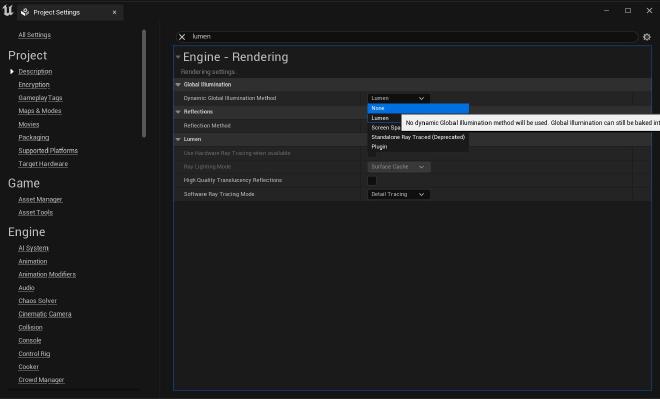
Task: Choose the Screen Space option
Action: [x=385, y=128]
